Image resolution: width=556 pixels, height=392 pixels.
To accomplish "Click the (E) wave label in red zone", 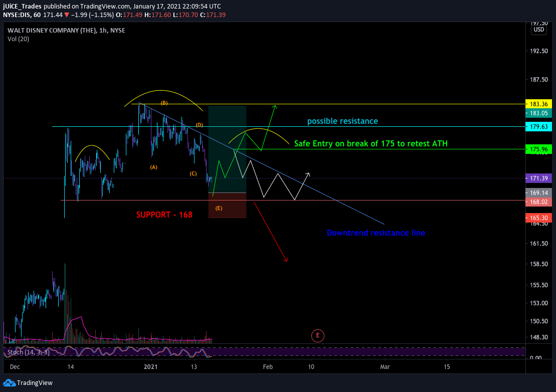I will coord(219,208).
